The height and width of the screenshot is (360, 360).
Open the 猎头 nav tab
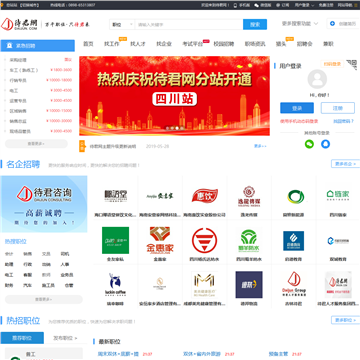pos(281,44)
